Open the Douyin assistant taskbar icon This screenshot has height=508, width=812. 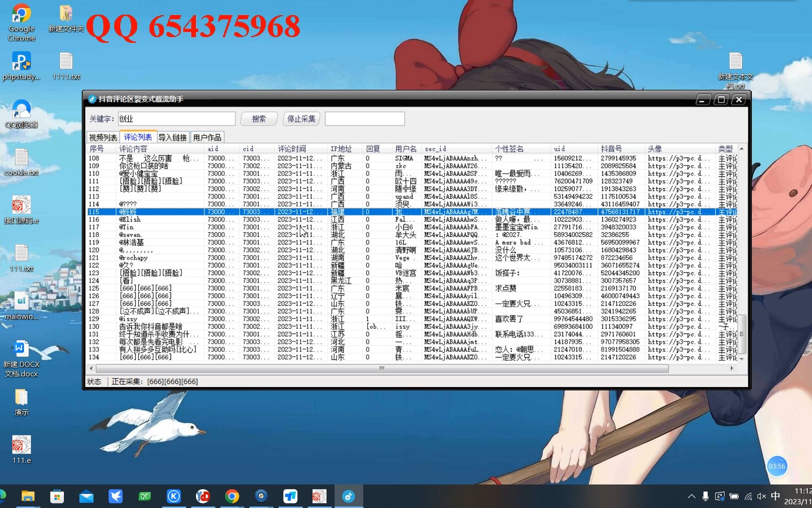pyautogui.click(x=348, y=496)
